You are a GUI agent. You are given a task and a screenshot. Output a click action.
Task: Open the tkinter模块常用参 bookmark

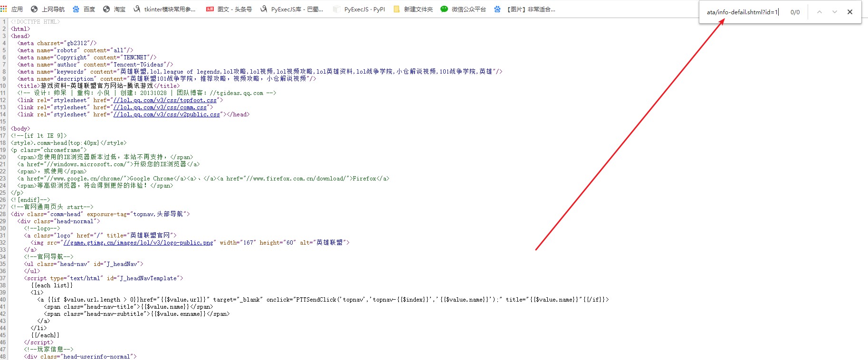pyautogui.click(x=164, y=9)
